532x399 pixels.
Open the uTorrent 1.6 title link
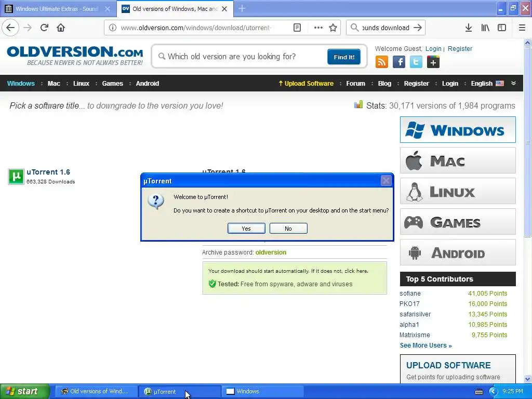48,172
